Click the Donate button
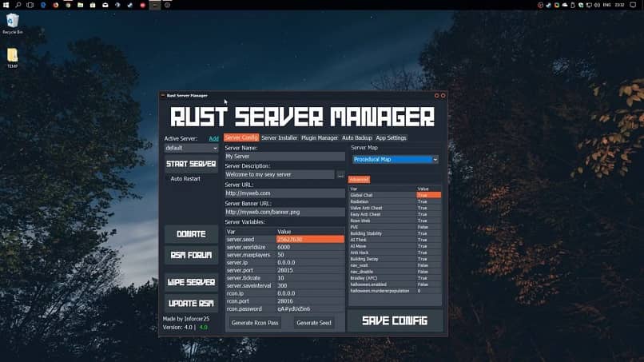The width and height of the screenshot is (644, 362). (191, 234)
